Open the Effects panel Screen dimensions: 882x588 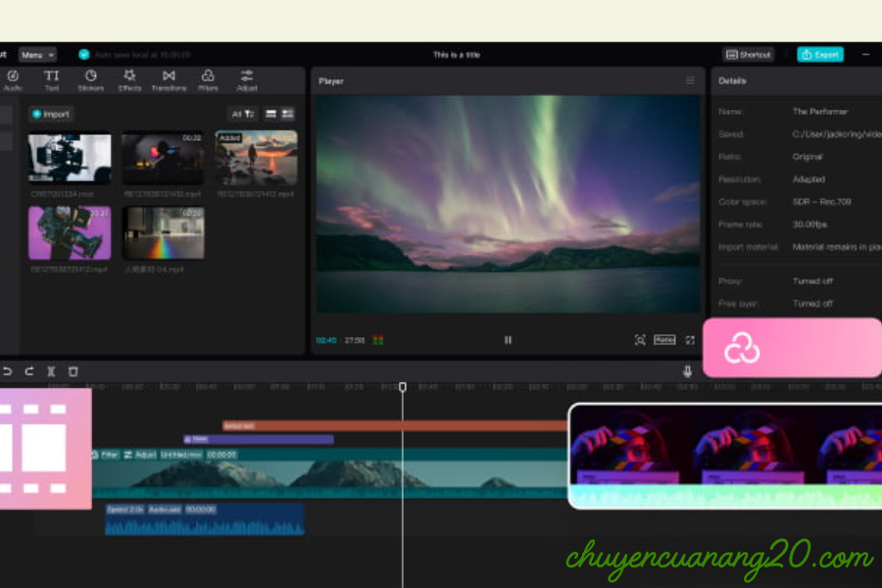(x=129, y=79)
